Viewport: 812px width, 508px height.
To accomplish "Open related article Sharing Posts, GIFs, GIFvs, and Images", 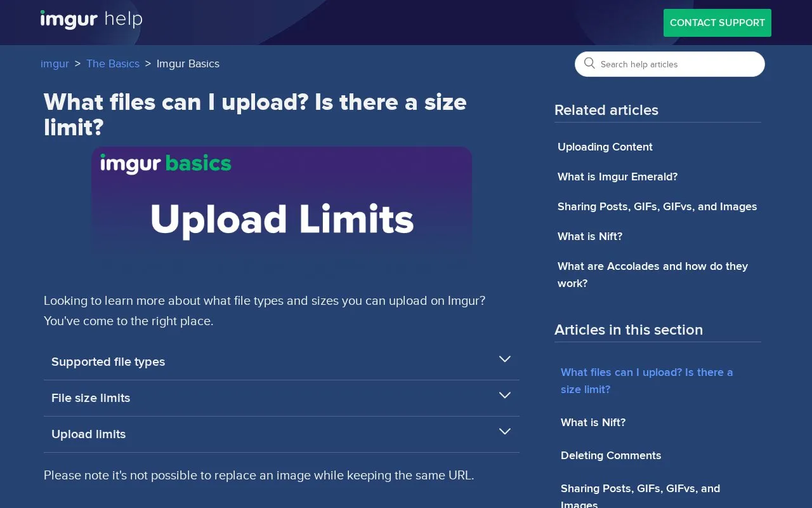I will (657, 206).
